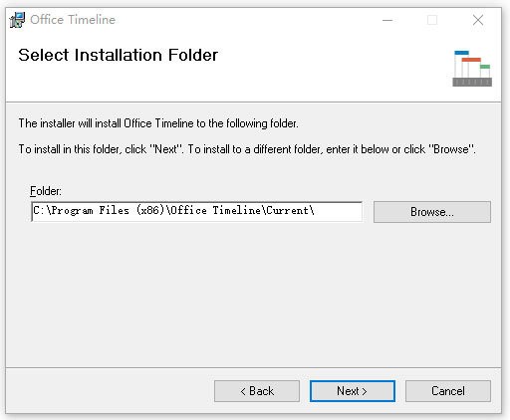Click the green bar in the logo

(x=485, y=67)
